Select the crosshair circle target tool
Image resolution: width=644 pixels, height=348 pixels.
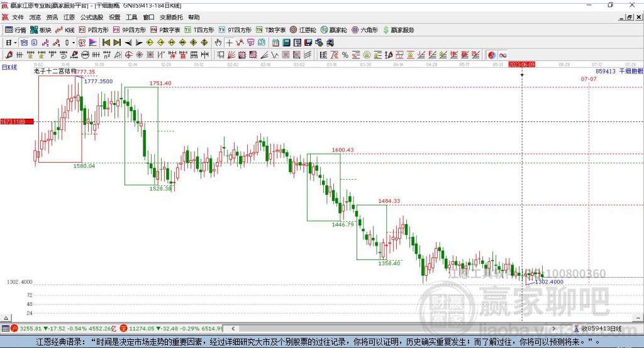click(x=128, y=55)
